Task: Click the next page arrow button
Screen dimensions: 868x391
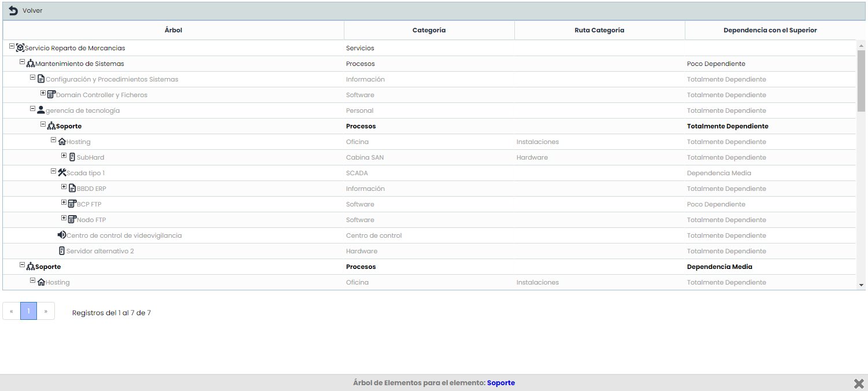Action: click(46, 311)
